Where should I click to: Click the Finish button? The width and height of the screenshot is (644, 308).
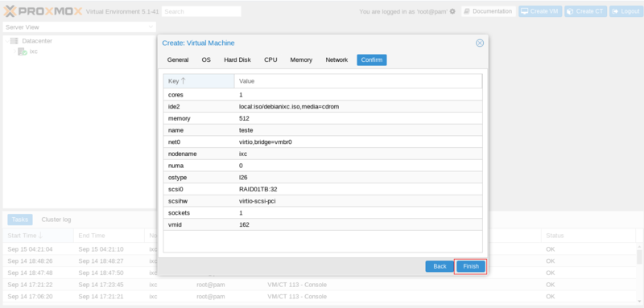point(471,266)
